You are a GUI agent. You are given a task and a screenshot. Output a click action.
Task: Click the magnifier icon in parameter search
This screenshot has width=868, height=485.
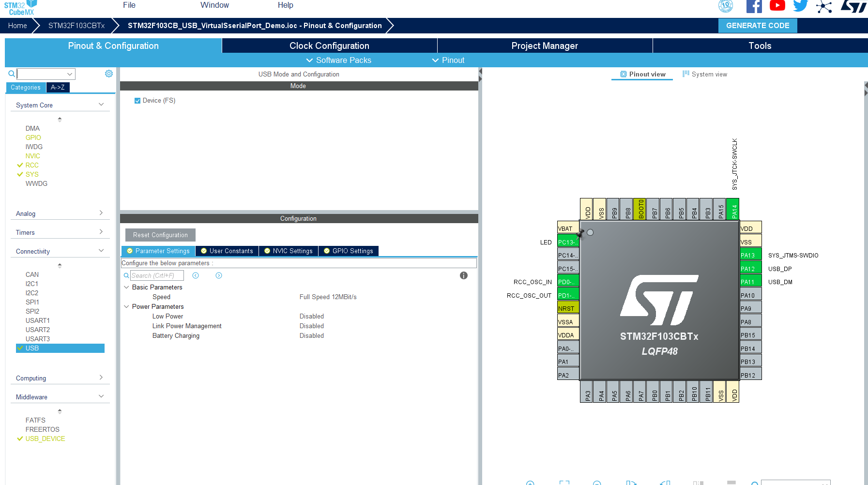point(126,275)
